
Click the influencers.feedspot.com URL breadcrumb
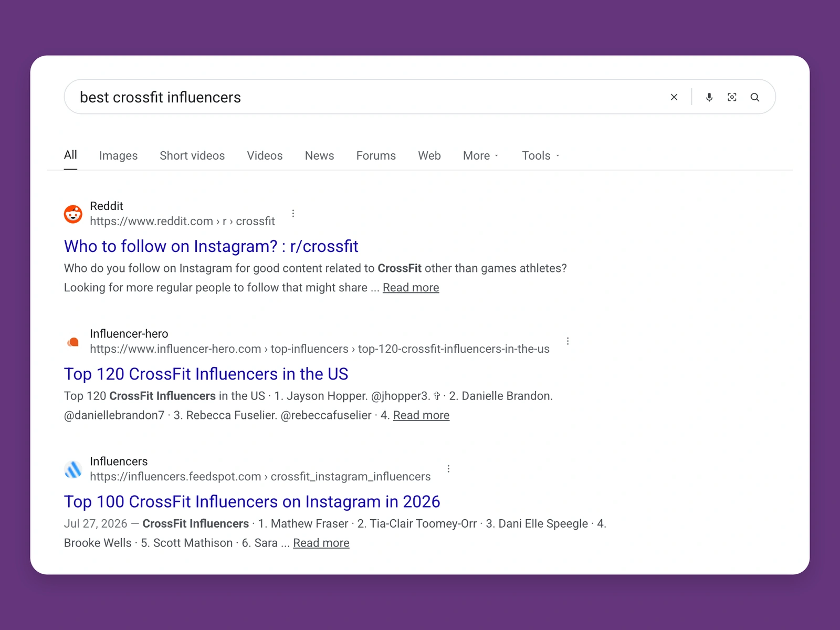[260, 476]
